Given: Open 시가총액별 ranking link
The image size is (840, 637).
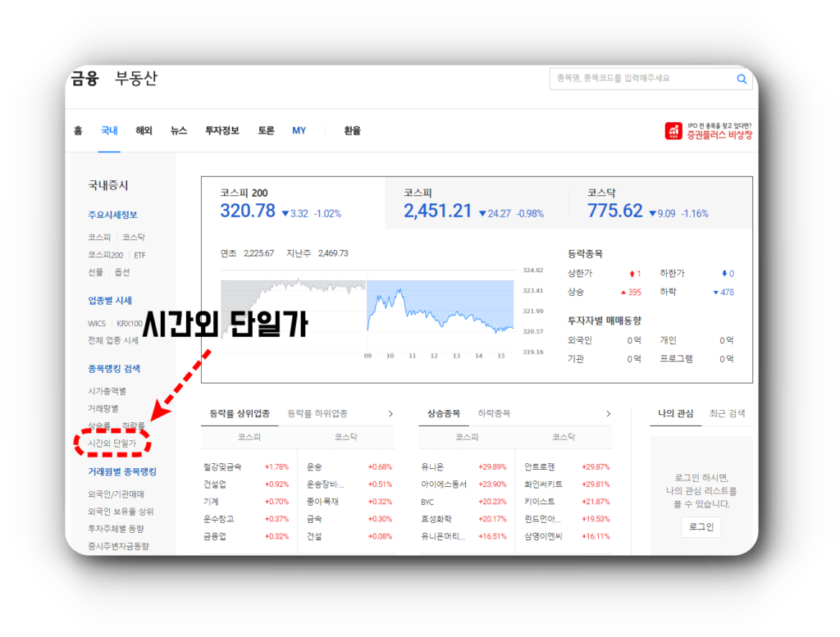Looking at the screenshot, I should pyautogui.click(x=107, y=391).
